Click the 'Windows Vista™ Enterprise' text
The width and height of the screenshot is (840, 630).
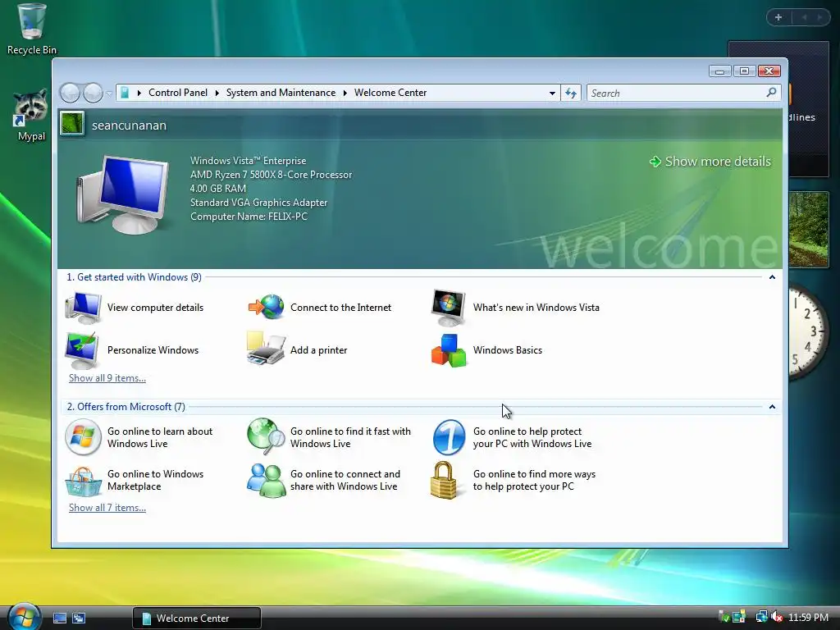(248, 161)
